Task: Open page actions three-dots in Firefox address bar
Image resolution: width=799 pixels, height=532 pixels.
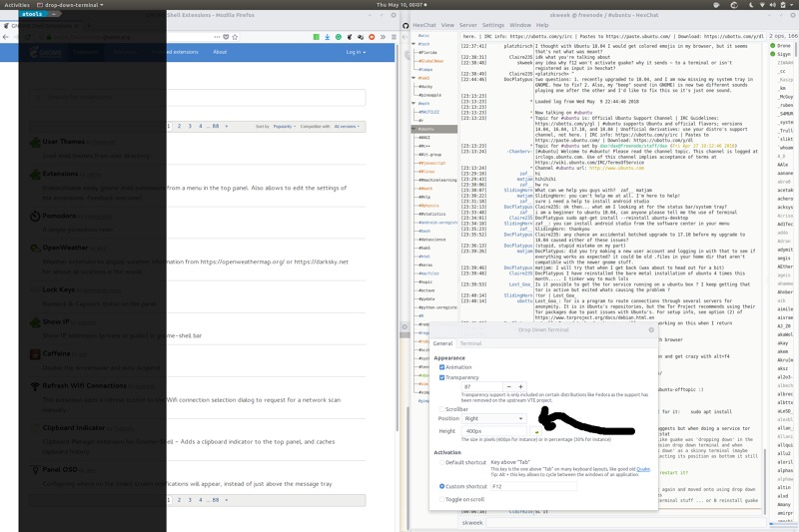Action: point(217,37)
